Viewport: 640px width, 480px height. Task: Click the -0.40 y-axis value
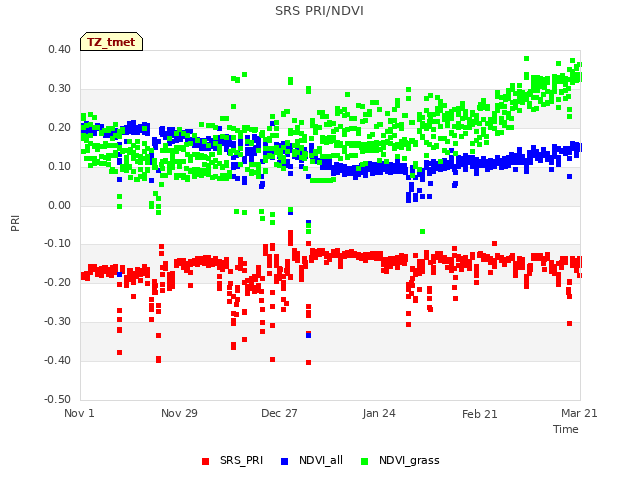point(58,360)
